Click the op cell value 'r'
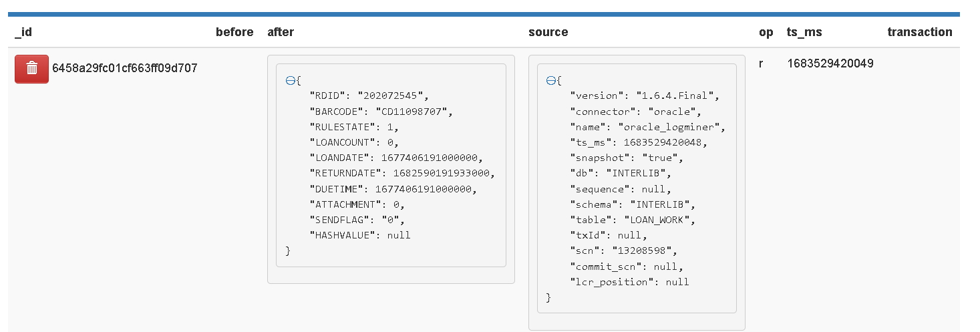This screenshot has height=332, width=980. pyautogui.click(x=761, y=64)
